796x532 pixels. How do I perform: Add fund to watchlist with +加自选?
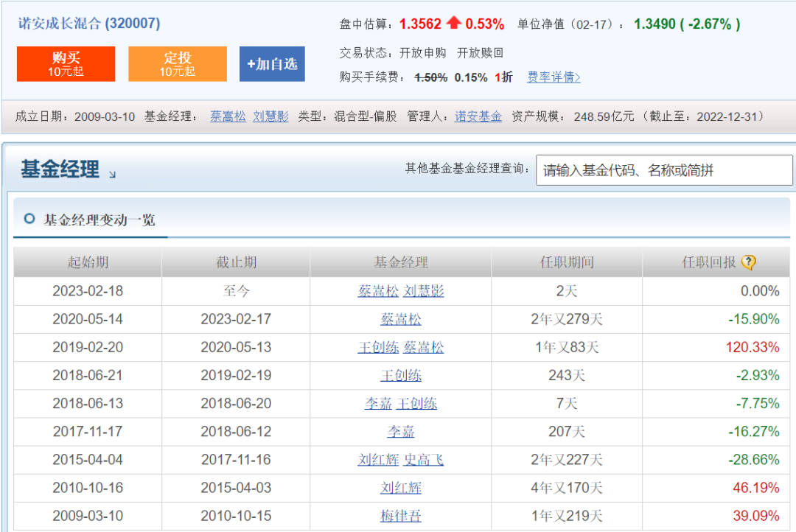272,64
